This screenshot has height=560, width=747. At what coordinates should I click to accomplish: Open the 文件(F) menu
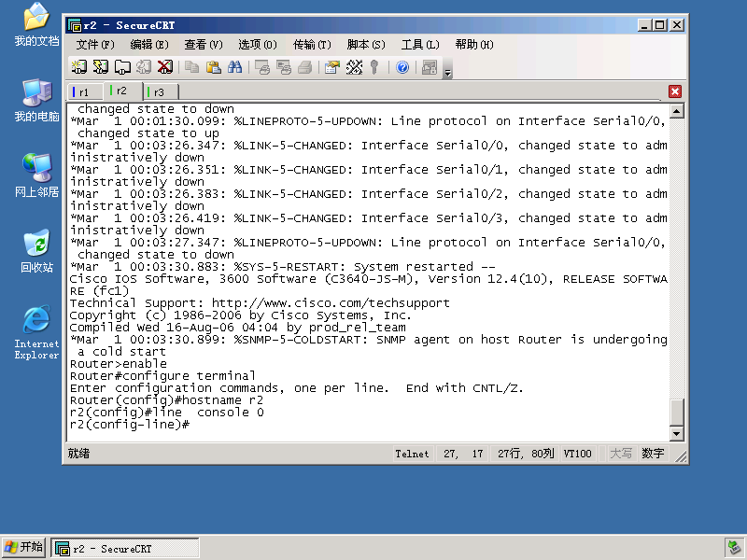[x=95, y=45]
